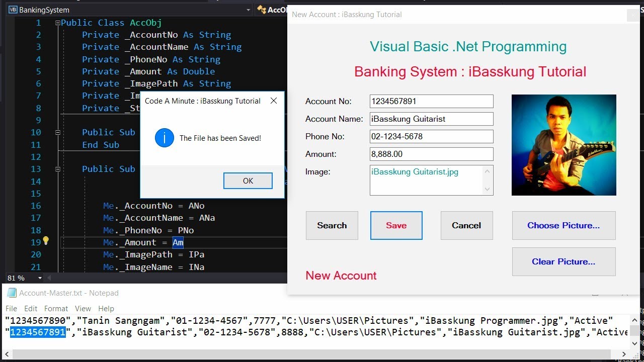
Task: Click the Search button
Action: click(x=332, y=225)
